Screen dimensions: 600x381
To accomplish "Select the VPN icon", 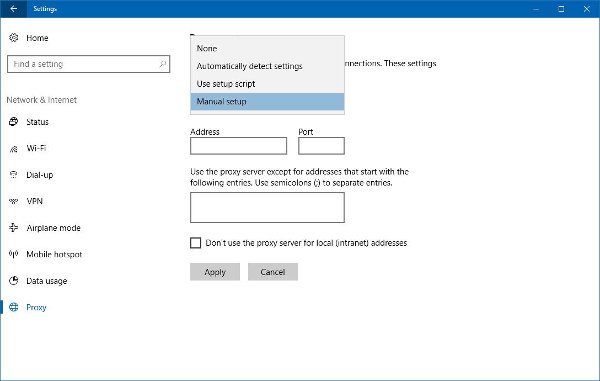I will 14,201.
